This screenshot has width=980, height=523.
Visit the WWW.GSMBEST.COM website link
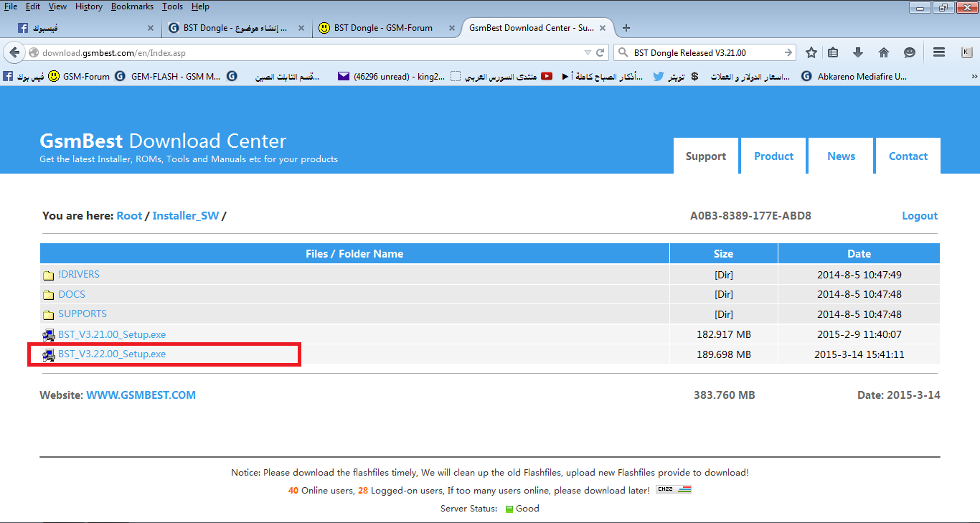pos(141,395)
